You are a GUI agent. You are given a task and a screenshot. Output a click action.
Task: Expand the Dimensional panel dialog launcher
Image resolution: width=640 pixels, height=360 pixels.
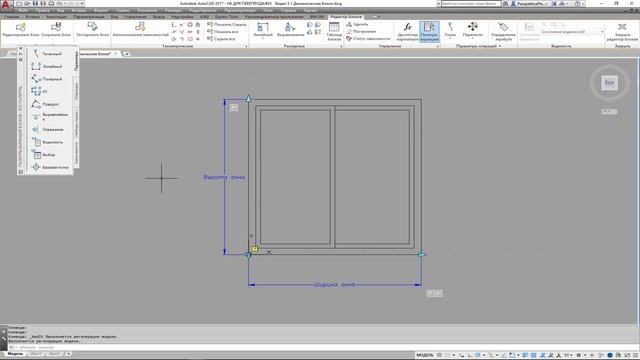[341, 47]
